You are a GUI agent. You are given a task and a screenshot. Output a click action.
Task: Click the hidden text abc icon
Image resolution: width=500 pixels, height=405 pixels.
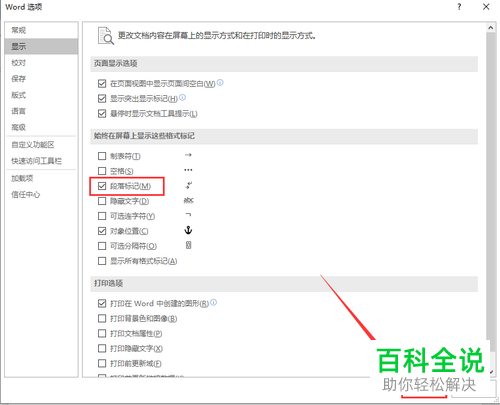coord(189,200)
